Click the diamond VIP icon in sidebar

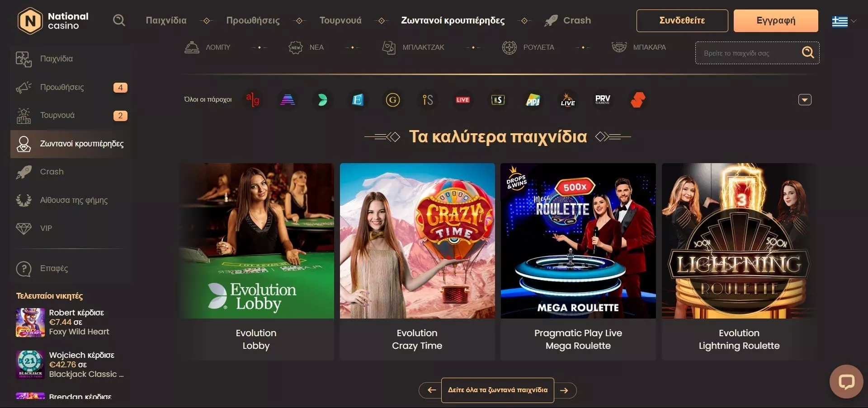24,228
